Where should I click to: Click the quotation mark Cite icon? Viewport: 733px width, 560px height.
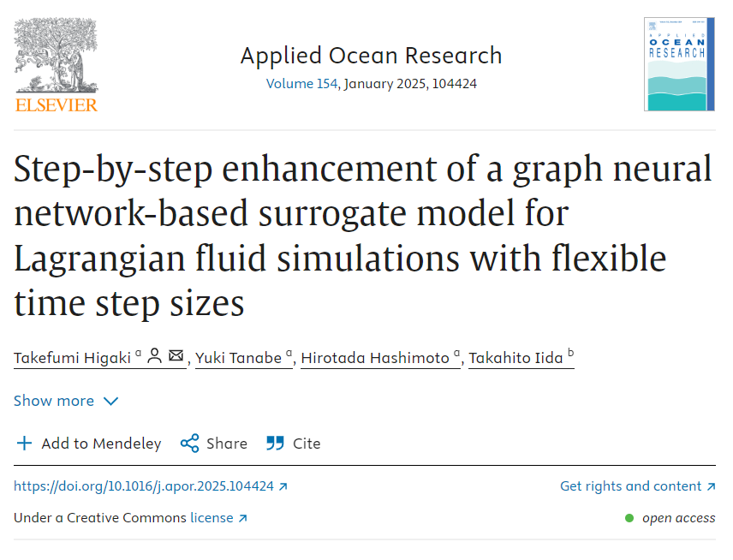click(274, 443)
